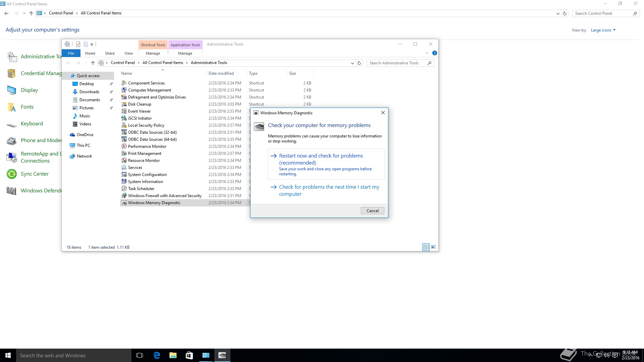
Task: Click the Component Services shortcut icon
Action: [124, 83]
